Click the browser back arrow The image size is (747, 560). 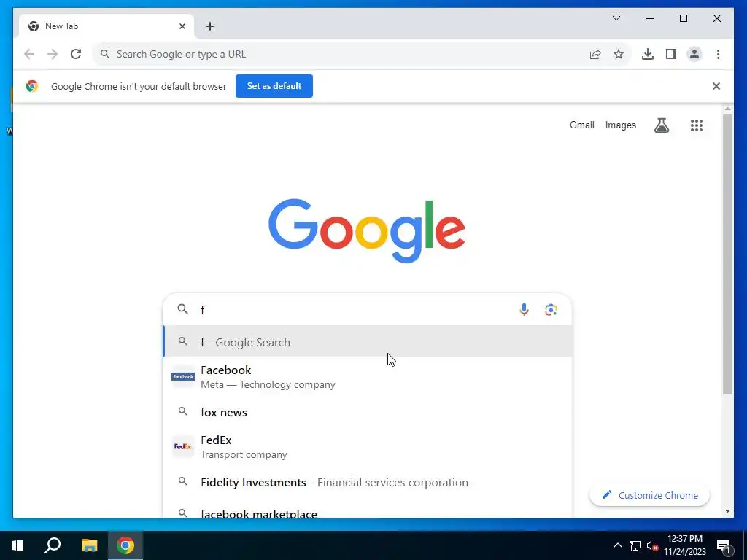coord(29,54)
